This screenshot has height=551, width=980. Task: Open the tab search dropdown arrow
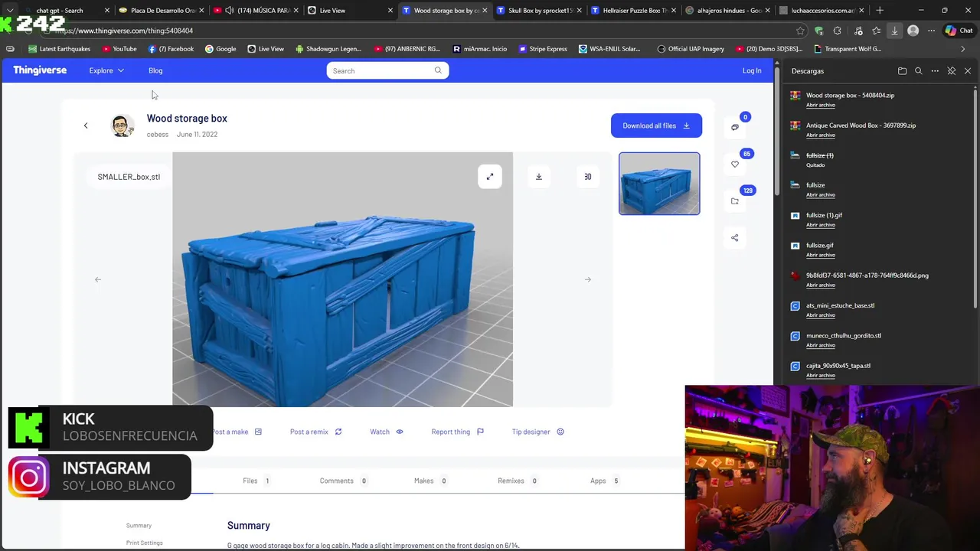9,11
